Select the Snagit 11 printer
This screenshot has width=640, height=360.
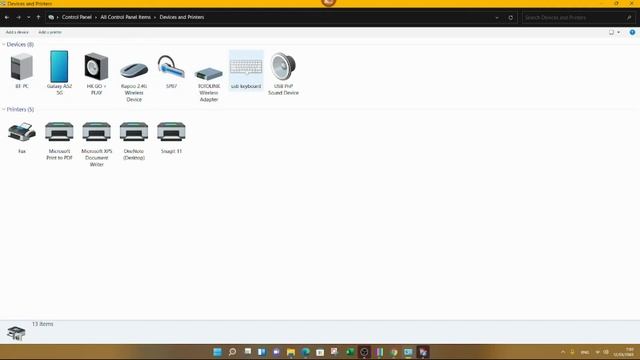click(171, 131)
